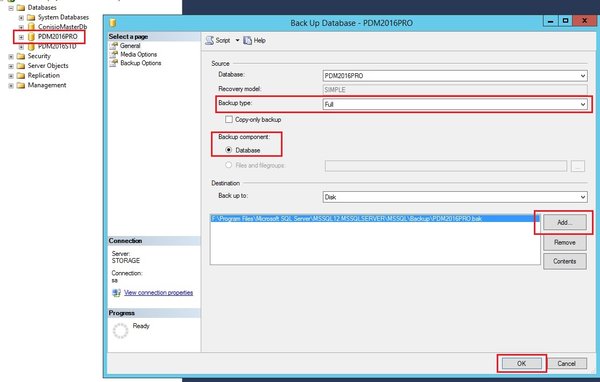This screenshot has width=600, height=382.
Task: Click the Replication folder icon
Action: click(21, 76)
